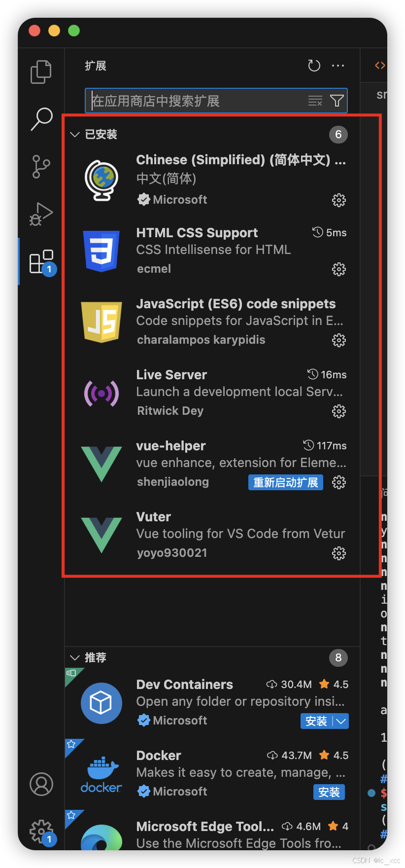Image resolution: width=405 pixels, height=868 pixels.
Task: Open the Accounts icon
Action: [41, 784]
